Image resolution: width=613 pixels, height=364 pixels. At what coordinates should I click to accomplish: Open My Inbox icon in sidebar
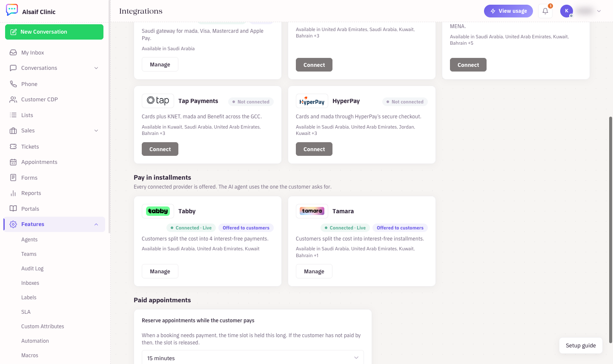13,53
